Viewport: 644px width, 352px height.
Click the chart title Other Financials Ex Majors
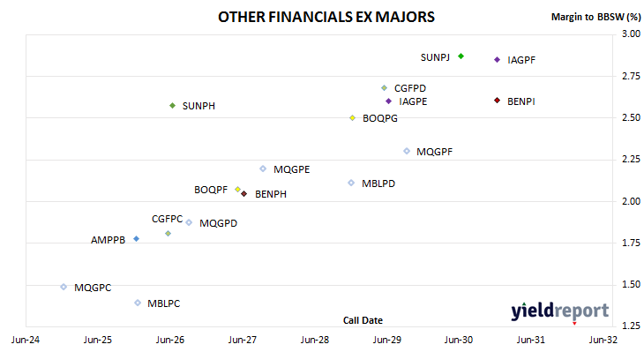(326, 17)
